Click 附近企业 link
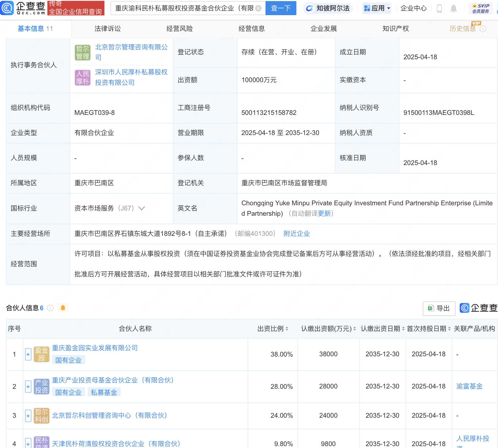 coord(297,234)
